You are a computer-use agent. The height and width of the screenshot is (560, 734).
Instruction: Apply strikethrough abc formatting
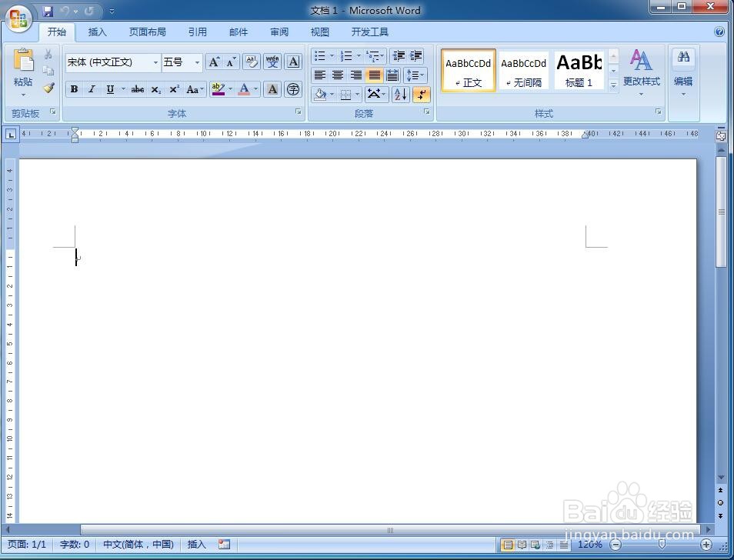click(x=137, y=89)
